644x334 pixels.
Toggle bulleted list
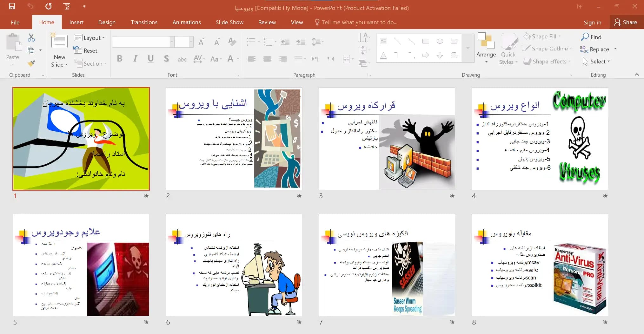pyautogui.click(x=251, y=42)
